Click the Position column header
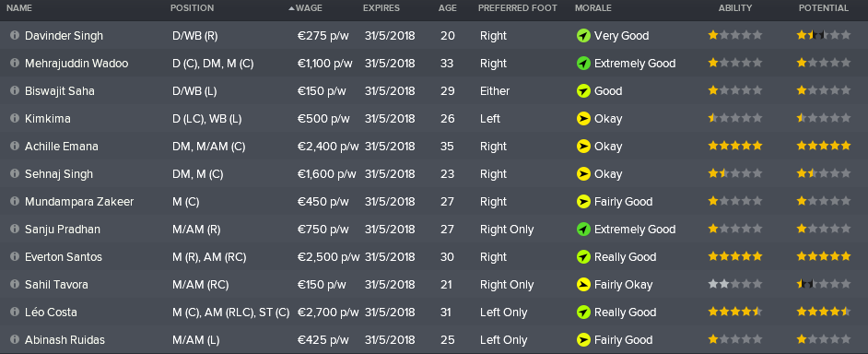 pos(192,8)
